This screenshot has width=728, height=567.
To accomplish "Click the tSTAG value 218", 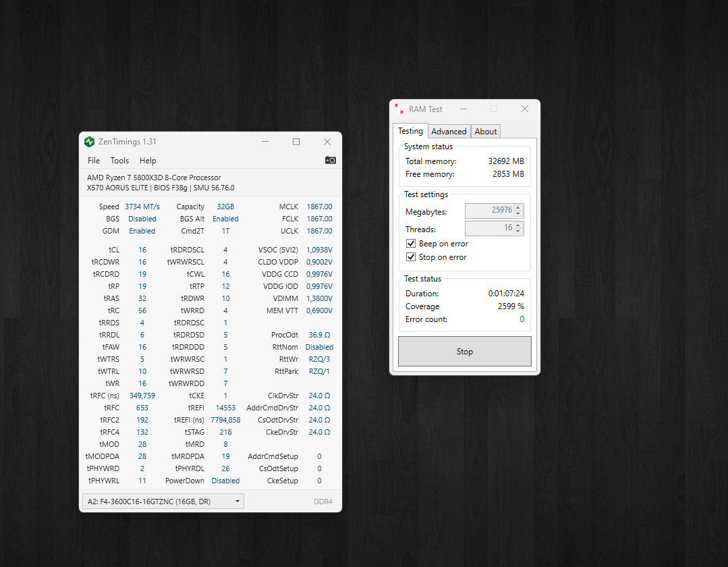I will (225, 432).
